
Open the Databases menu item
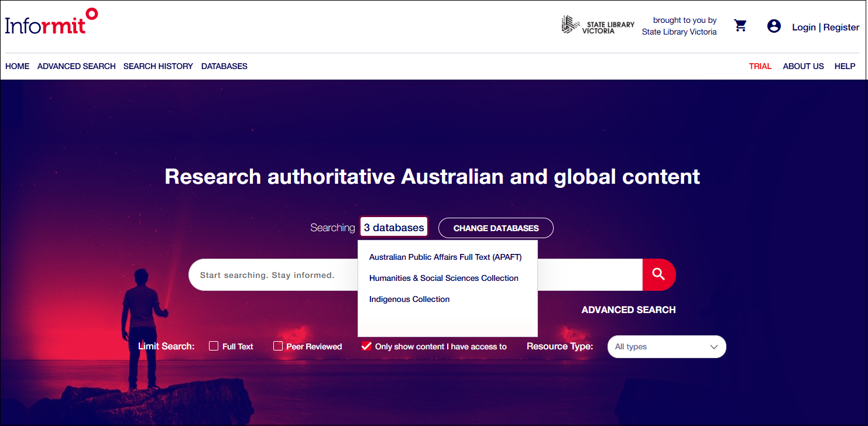[x=224, y=66]
